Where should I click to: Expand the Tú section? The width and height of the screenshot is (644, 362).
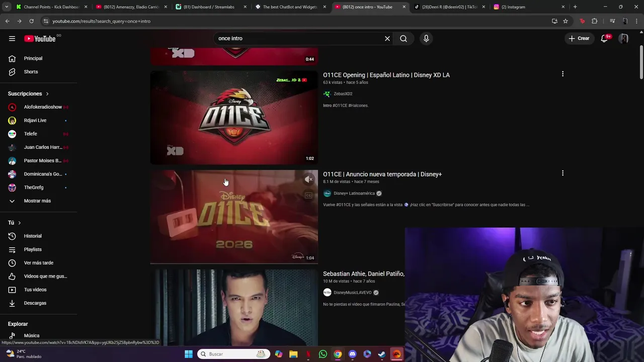(15, 223)
